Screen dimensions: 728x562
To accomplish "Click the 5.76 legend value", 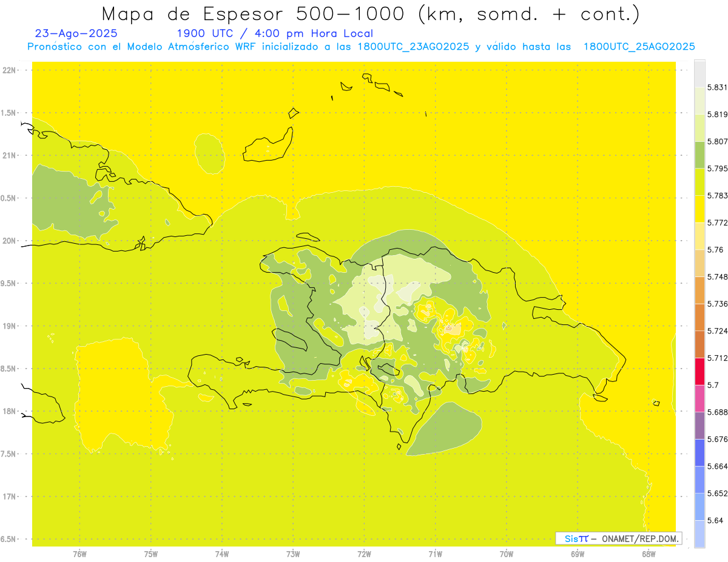I will click(715, 250).
